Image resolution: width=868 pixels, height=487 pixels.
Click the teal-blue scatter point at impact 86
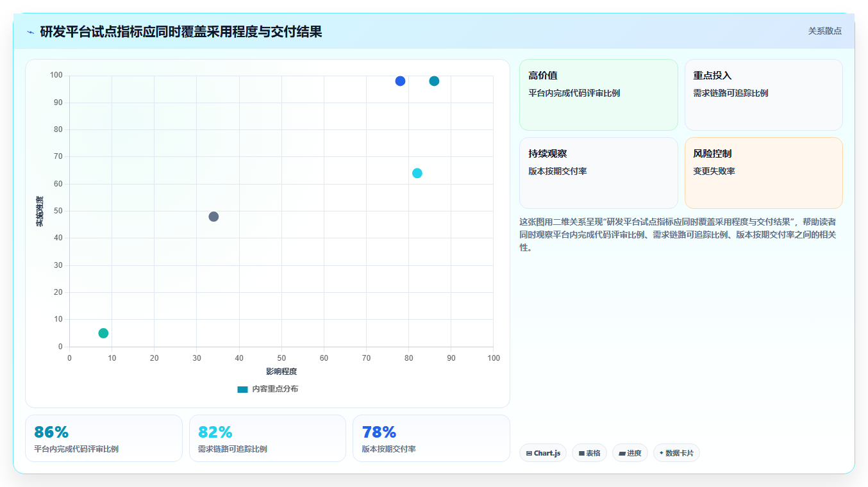(x=434, y=81)
